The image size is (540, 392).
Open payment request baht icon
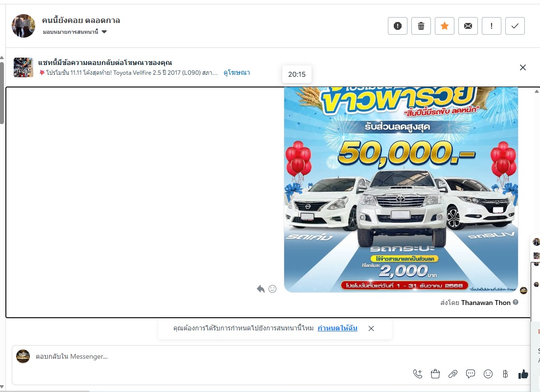point(505,374)
